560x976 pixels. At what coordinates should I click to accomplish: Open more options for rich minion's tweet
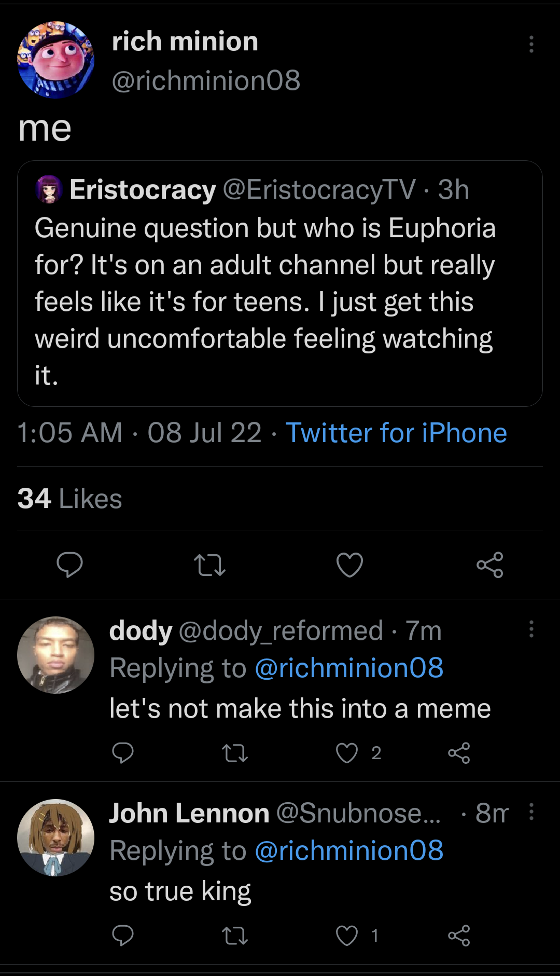point(531,44)
